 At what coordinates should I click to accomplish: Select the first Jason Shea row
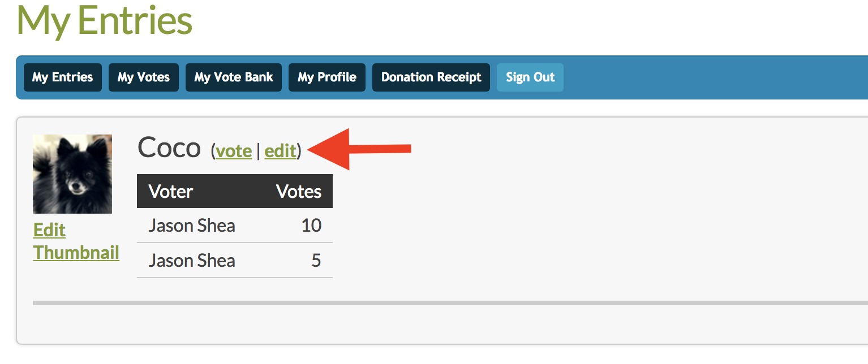[x=235, y=226]
